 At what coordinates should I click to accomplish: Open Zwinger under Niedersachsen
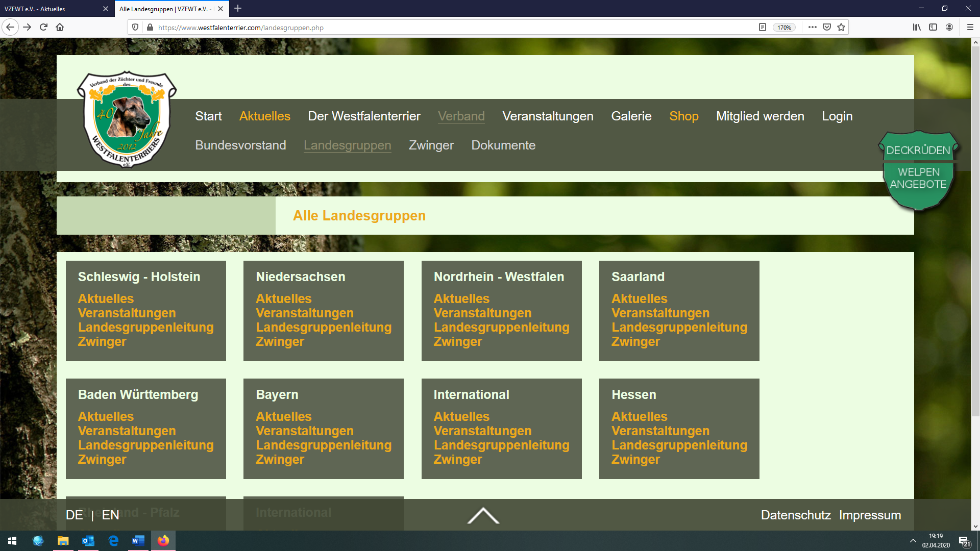tap(280, 341)
